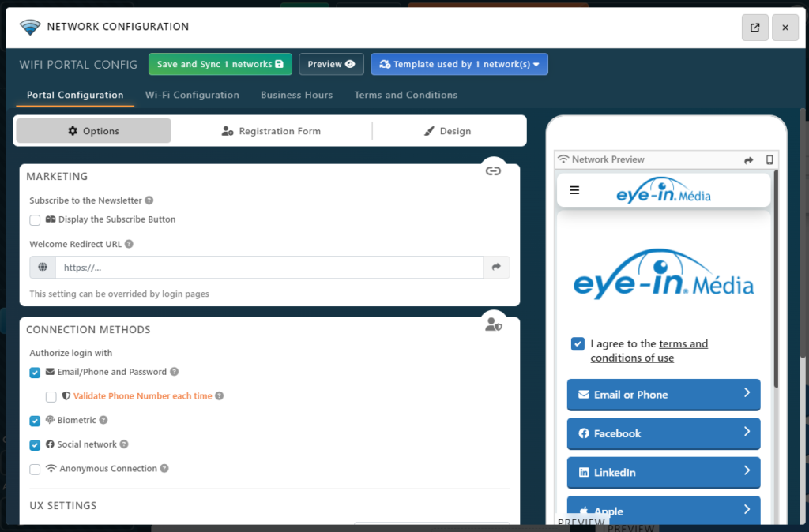Uncheck Email/Phone and Password login
Image resolution: width=809 pixels, height=532 pixels.
pos(35,373)
